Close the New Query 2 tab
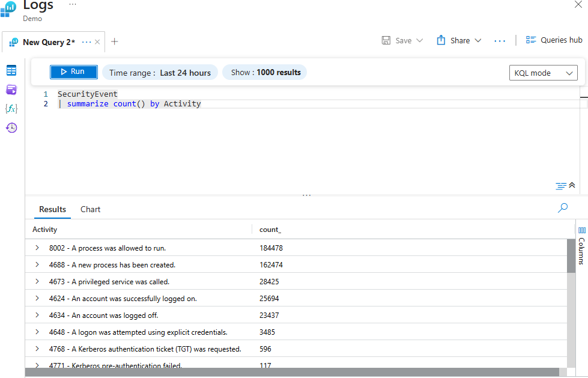 [x=97, y=42]
